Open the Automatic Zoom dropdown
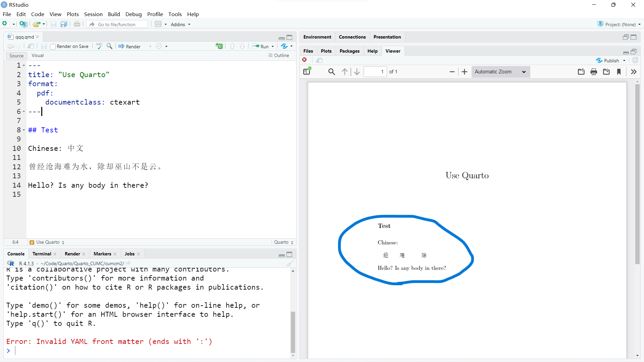644x362 pixels. point(500,71)
